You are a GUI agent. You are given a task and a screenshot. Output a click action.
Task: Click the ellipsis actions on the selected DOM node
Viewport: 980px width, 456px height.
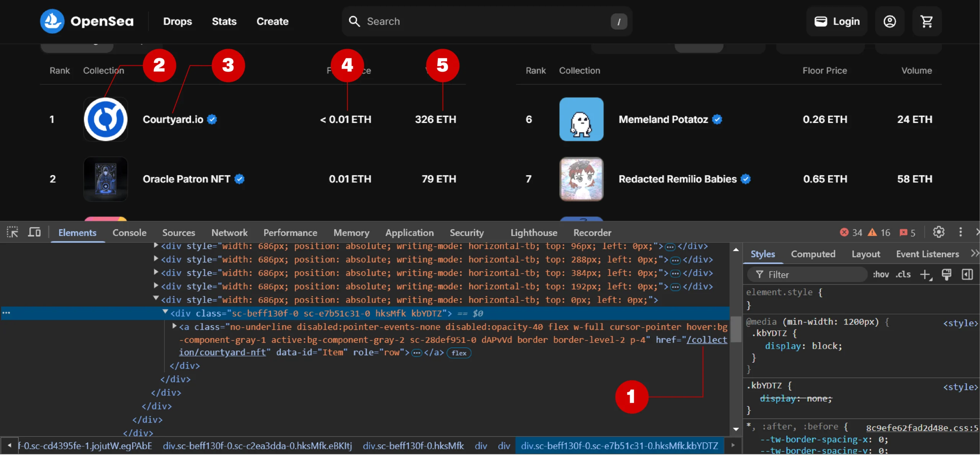7,313
